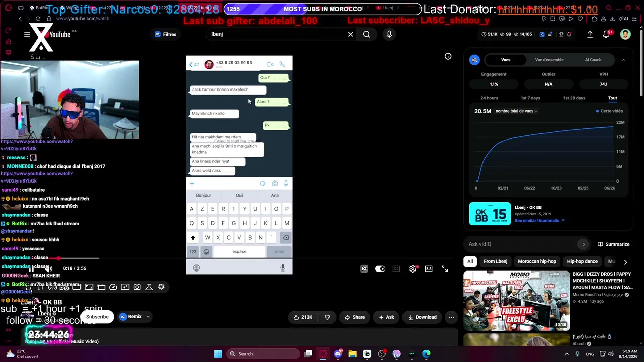Open the nombre total de vues dropdown
The height and width of the screenshot is (362, 644).
point(517,111)
